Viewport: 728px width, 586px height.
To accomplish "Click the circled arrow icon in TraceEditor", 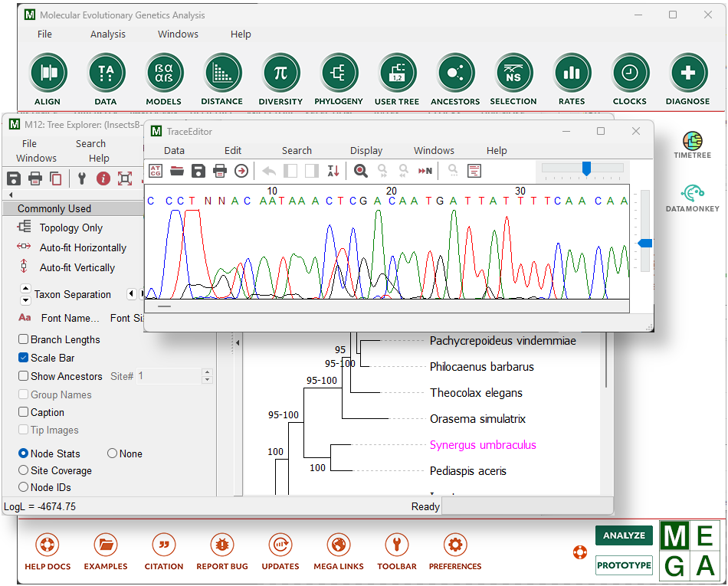I will click(241, 171).
